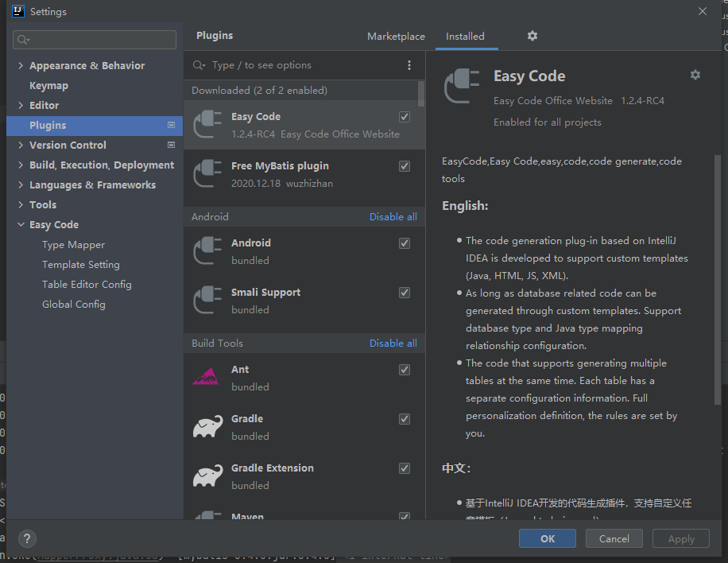
Task: Click the IntelliJ IDEA logo in title bar
Action: click(18, 11)
